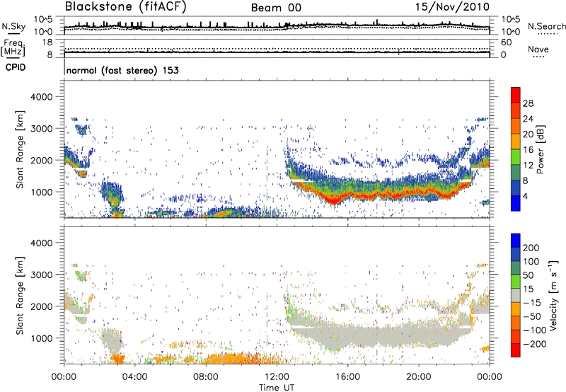Click the "-200" Velocity colorbar label
Image resolution: width=566 pixels, height=392 pixels.
pos(535,344)
